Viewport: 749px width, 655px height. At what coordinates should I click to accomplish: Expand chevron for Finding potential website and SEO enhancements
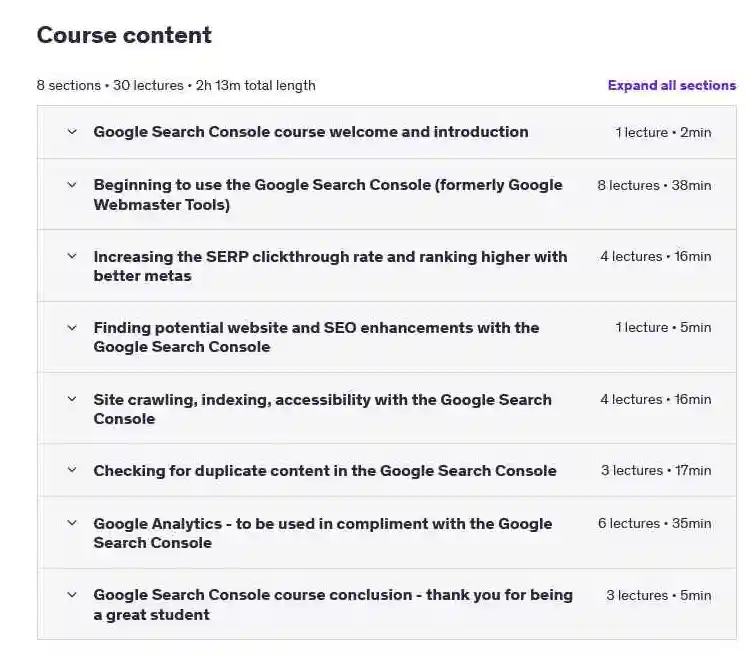72,328
